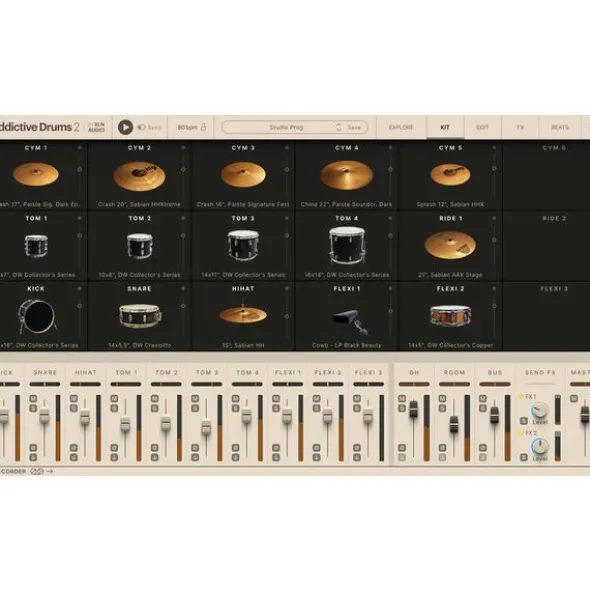The width and height of the screenshot is (590, 591).
Task: Mute the BUS mixer channel
Action: tap(483, 398)
